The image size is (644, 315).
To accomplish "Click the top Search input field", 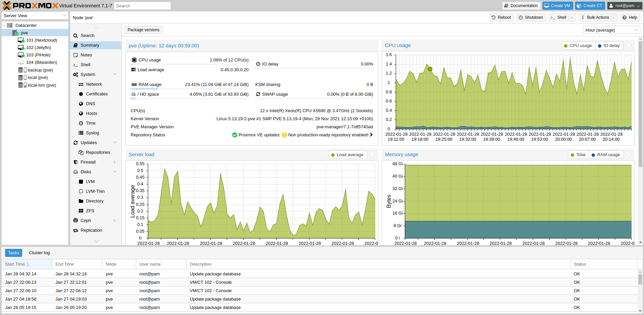I will click(x=142, y=6).
